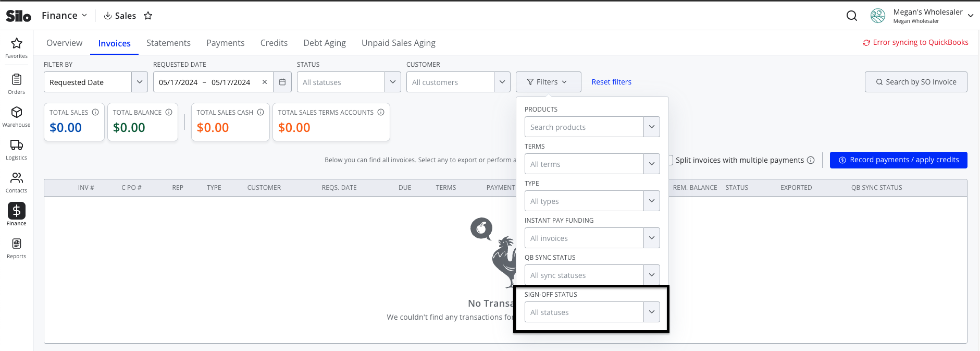Show info for Total Sales
Screen dimensions: 980x351
coord(95,112)
